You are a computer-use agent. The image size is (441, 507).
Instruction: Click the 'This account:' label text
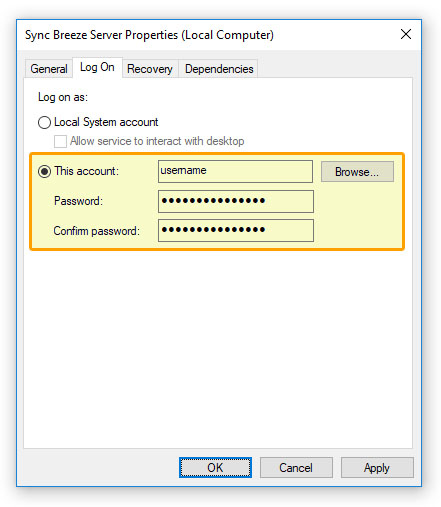click(87, 171)
